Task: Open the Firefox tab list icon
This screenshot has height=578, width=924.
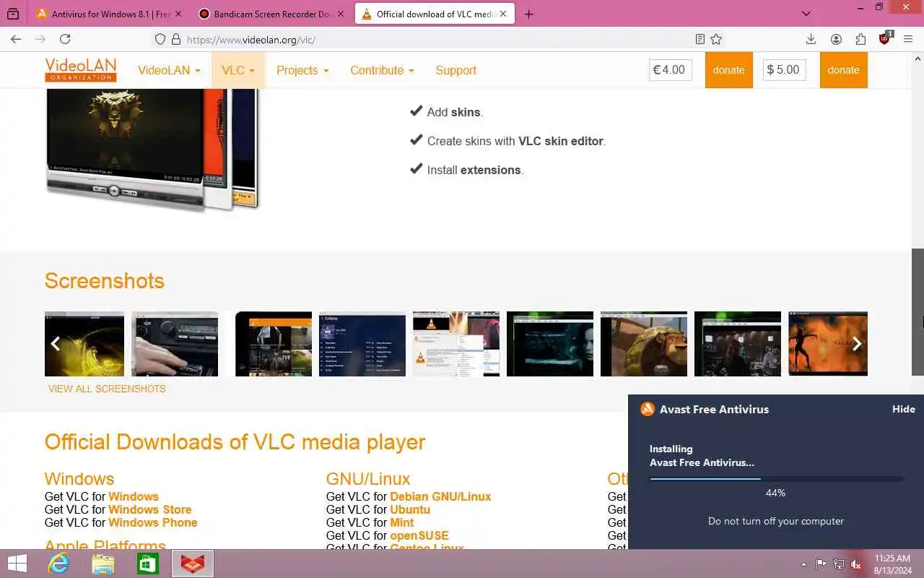Action: click(12, 14)
